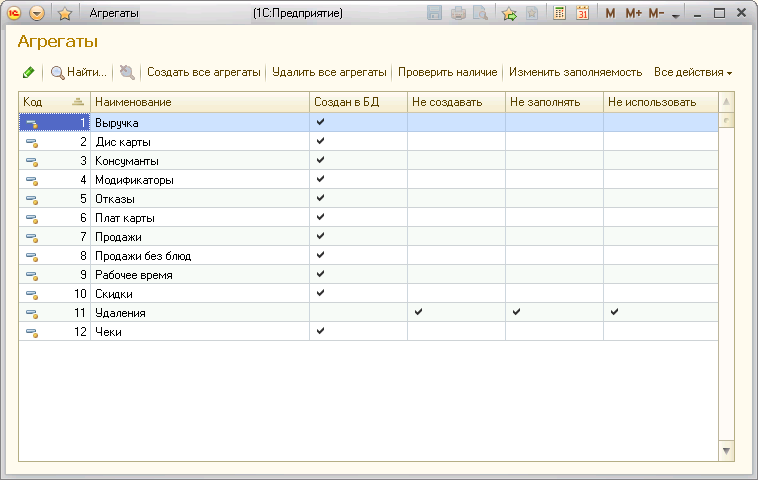Open the main menu round arrow button
Screen dimensions: 758x480
(37, 14)
